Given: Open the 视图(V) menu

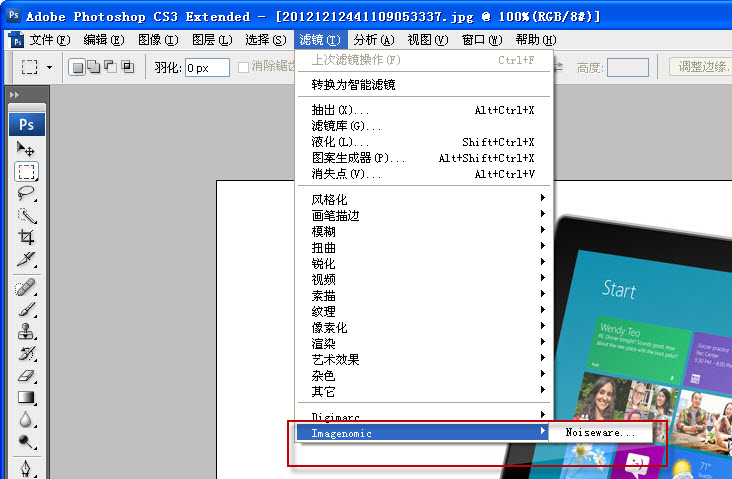Looking at the screenshot, I should point(428,40).
